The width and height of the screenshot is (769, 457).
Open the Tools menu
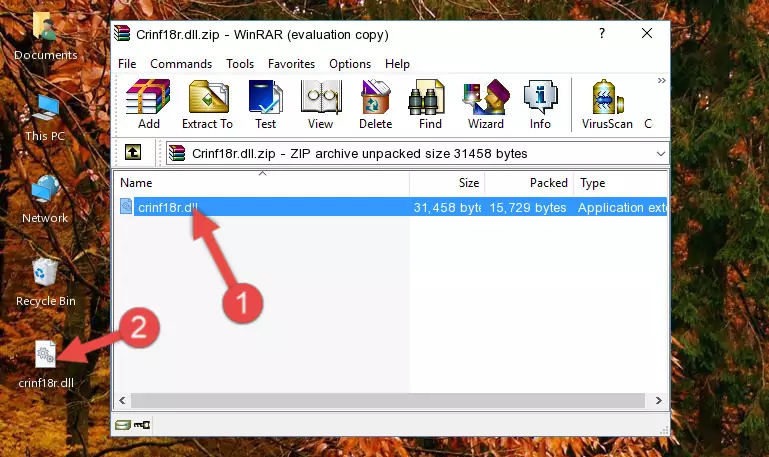pos(240,64)
